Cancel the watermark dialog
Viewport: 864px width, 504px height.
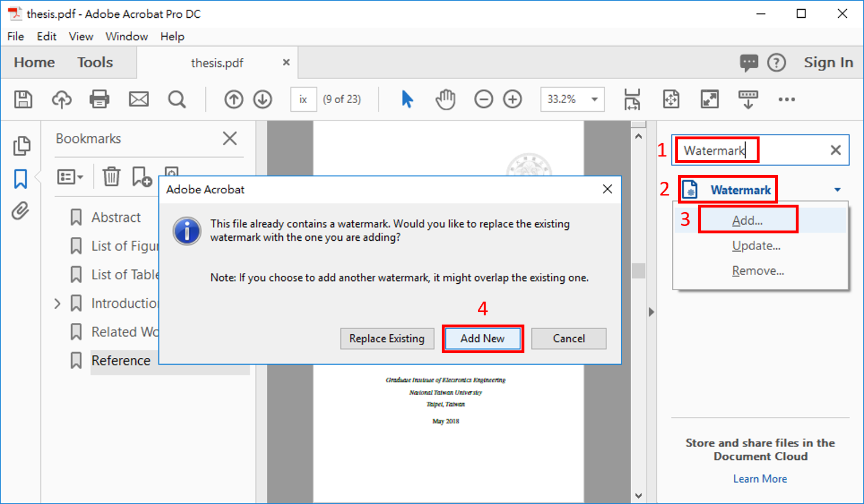[569, 338]
